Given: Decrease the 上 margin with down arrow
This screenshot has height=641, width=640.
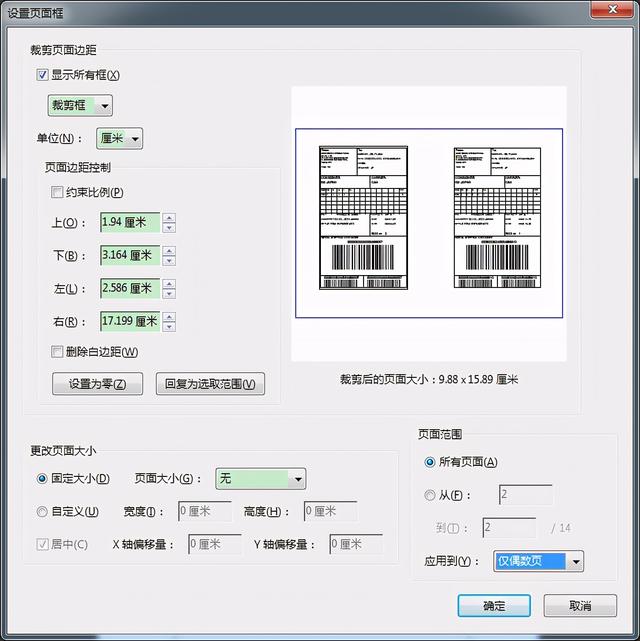Looking at the screenshot, I should pos(169,228).
